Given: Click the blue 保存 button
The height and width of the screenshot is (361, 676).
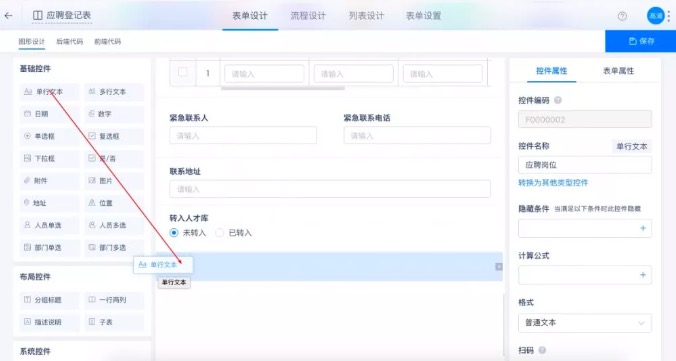Looking at the screenshot, I should pos(641,41).
